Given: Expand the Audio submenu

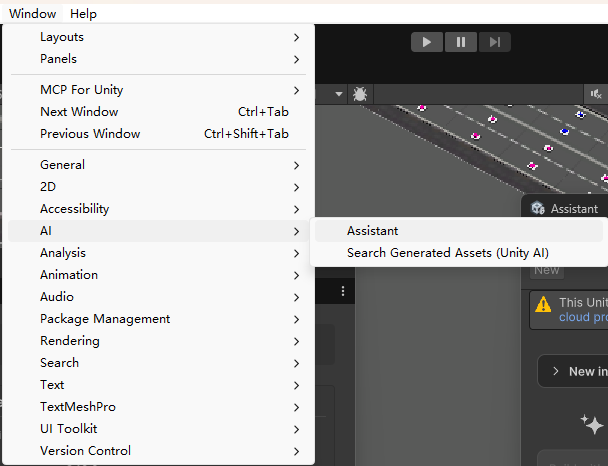Looking at the screenshot, I should (x=158, y=297).
